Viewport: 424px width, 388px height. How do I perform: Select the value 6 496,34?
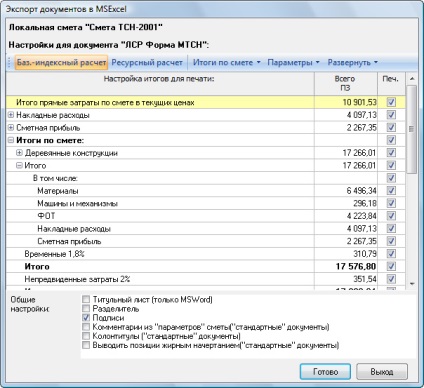coord(362,191)
